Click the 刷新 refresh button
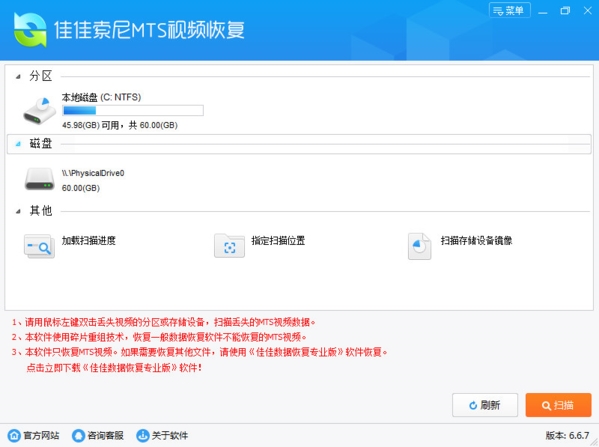The width and height of the screenshot is (599, 447). coord(485,405)
